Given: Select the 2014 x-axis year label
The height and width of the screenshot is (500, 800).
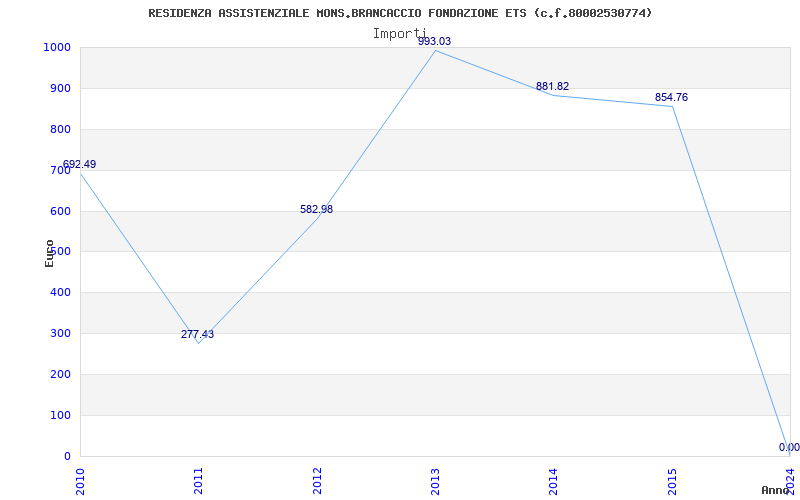Looking at the screenshot, I should click(x=554, y=481).
